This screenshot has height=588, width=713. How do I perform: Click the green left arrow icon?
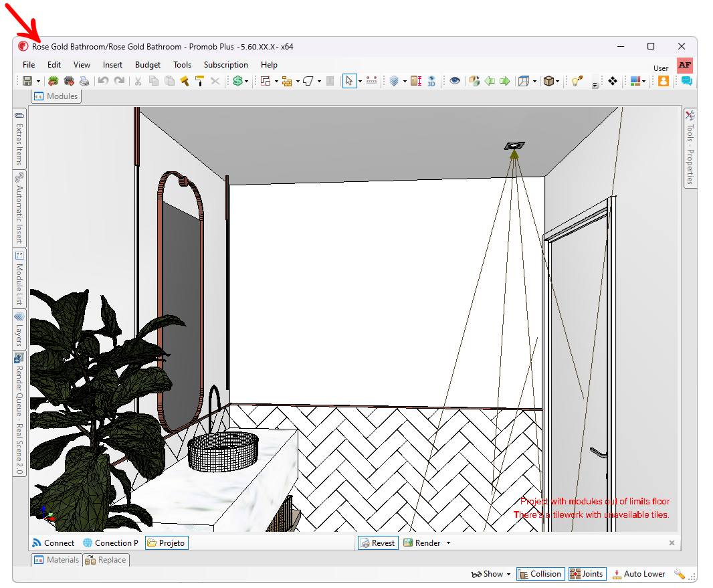(x=490, y=81)
